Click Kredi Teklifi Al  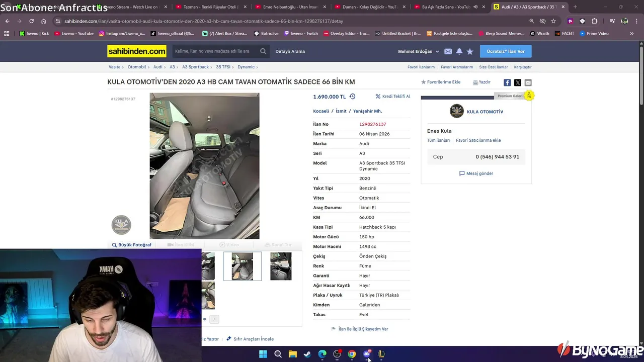coord(393,97)
